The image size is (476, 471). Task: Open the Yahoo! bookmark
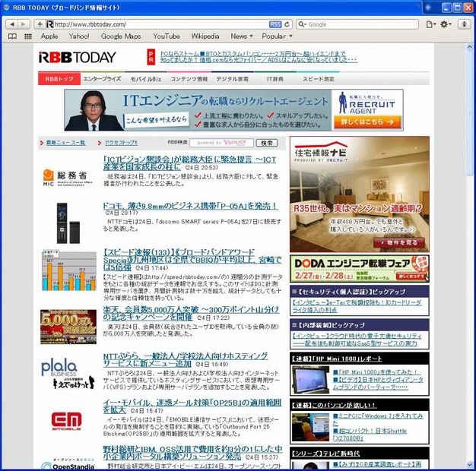point(79,36)
